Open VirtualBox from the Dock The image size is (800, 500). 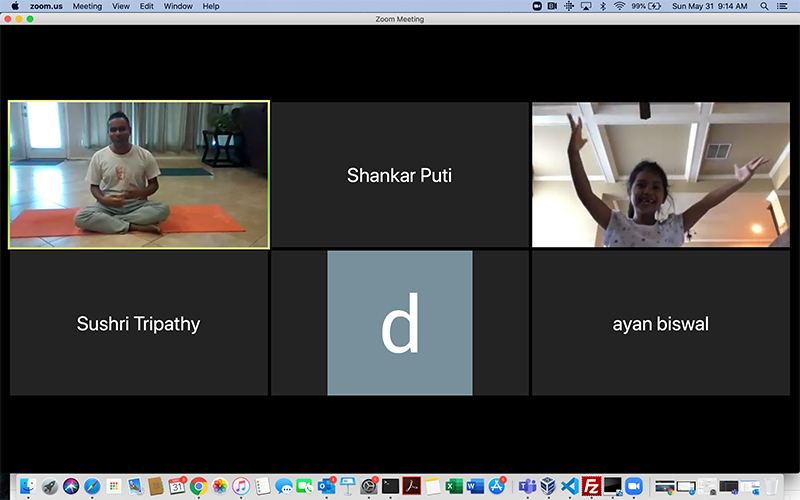pos(548,486)
